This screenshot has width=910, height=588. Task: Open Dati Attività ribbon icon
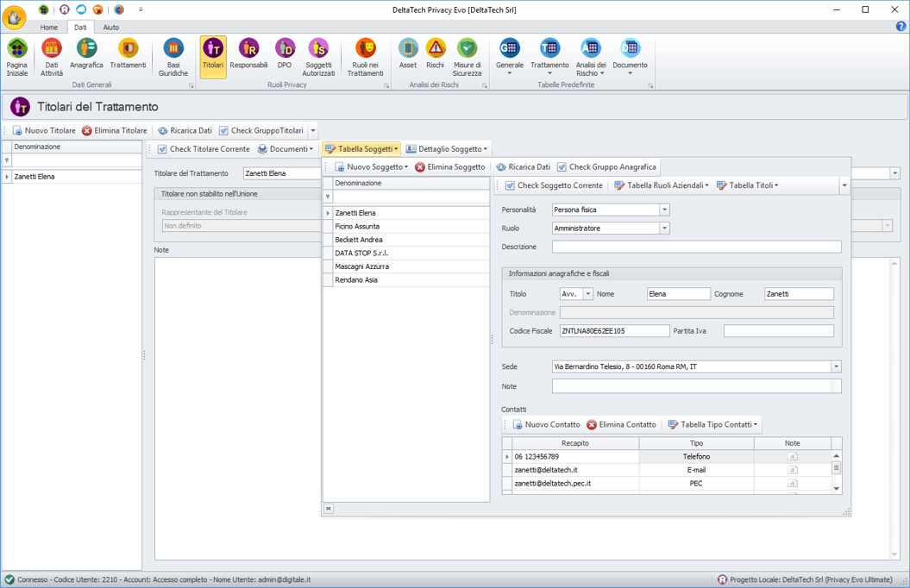click(x=52, y=57)
